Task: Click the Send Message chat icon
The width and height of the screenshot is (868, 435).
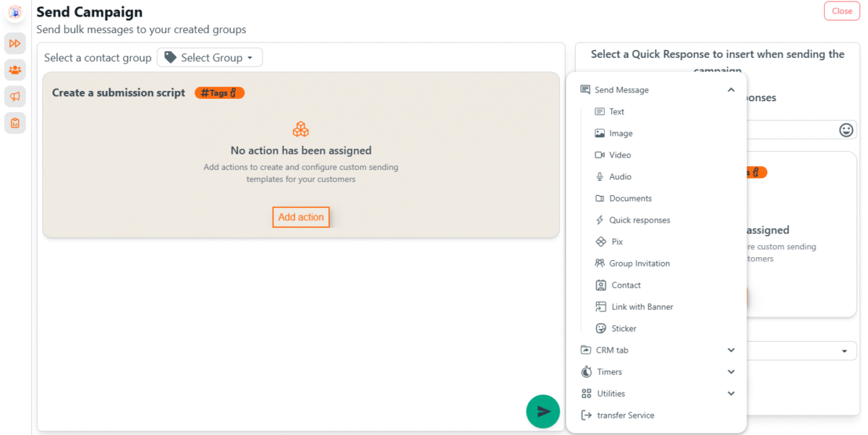Action: [585, 90]
